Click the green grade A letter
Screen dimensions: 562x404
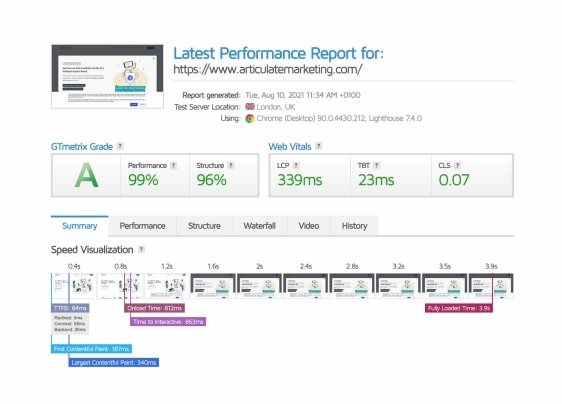point(86,175)
